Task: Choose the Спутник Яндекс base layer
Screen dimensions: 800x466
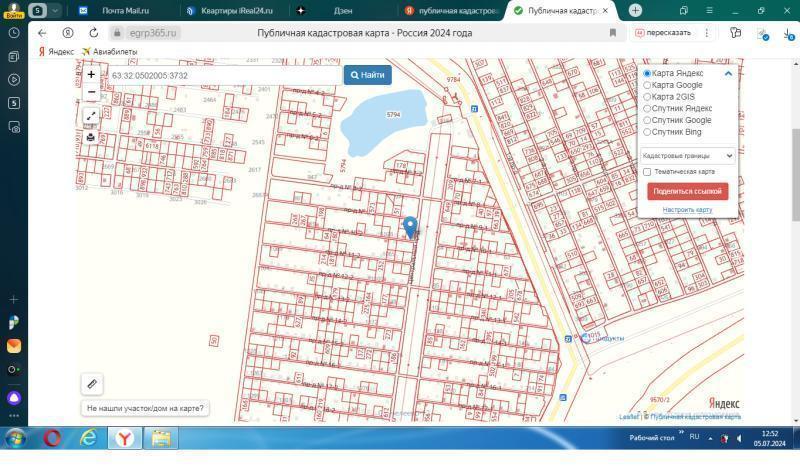Action: tap(647, 108)
